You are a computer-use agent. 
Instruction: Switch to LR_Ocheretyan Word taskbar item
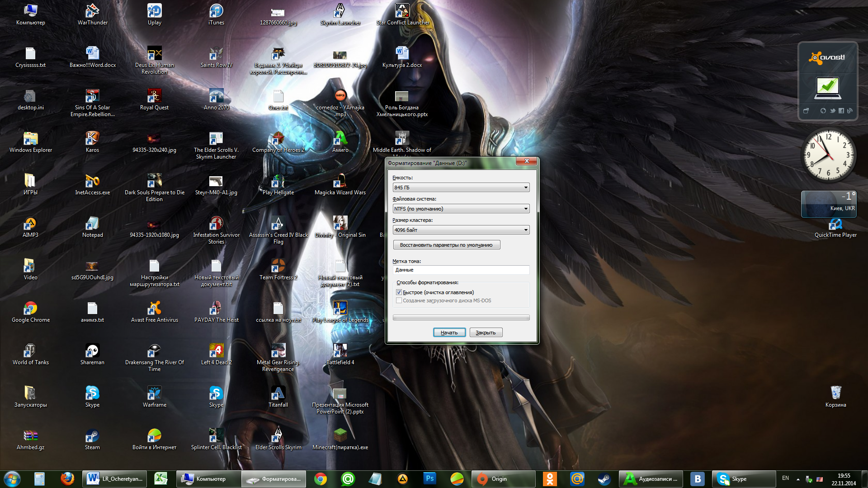[115, 479]
